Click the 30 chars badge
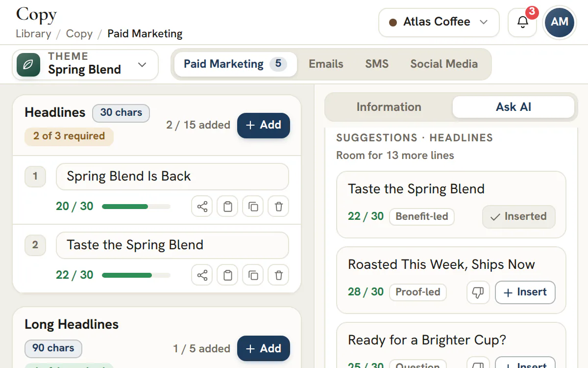Image resolution: width=588 pixels, height=368 pixels. pos(121,113)
